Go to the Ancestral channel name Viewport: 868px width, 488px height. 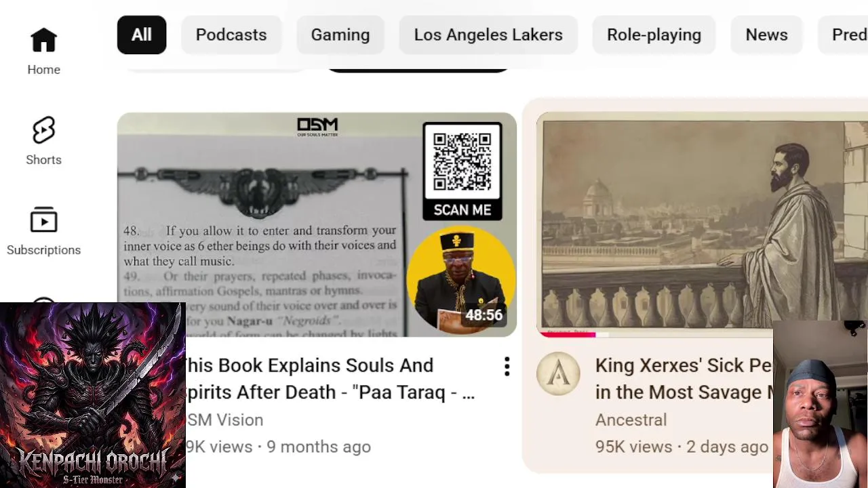[631, 420]
